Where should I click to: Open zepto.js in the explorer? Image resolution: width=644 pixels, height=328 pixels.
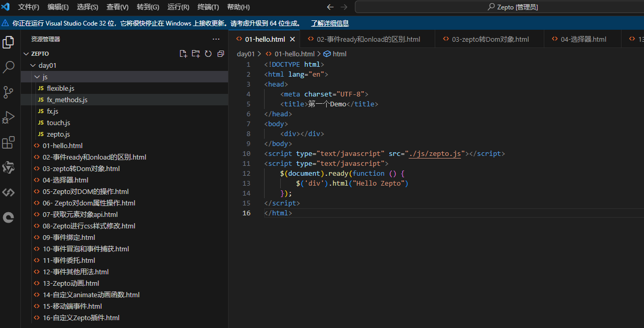point(124,134)
